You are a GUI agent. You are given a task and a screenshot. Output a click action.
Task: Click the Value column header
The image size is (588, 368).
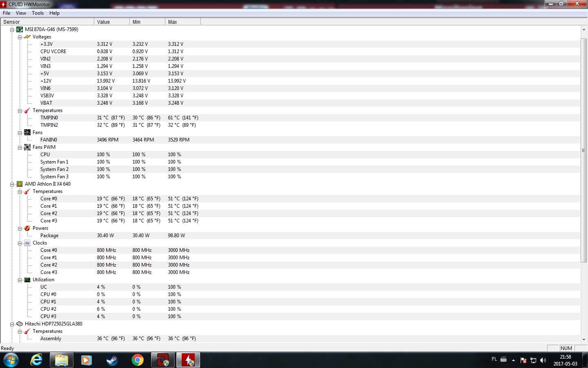[112, 22]
